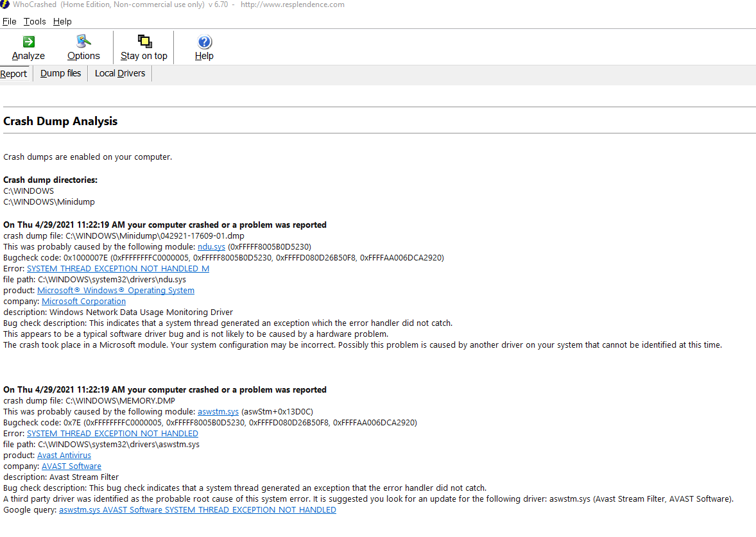The height and width of the screenshot is (537, 756).
Task: Click the Avast Stream Filter description line
Action: point(61,477)
